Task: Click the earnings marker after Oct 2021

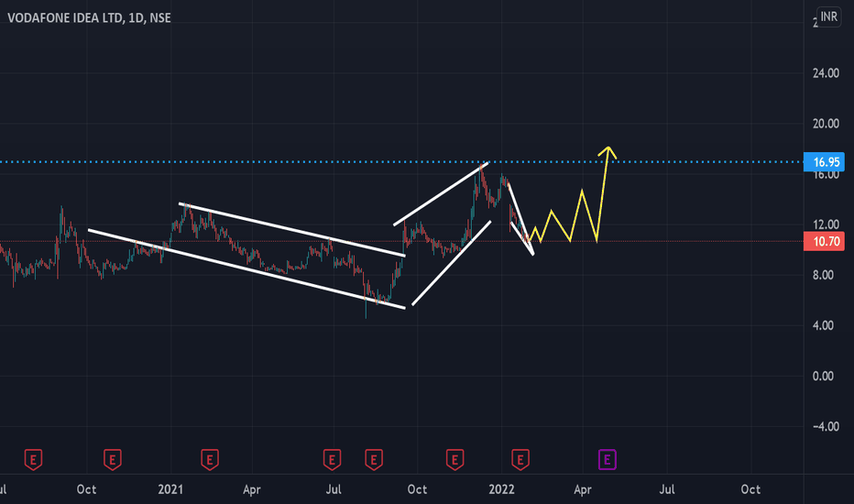Action: pyautogui.click(x=454, y=460)
